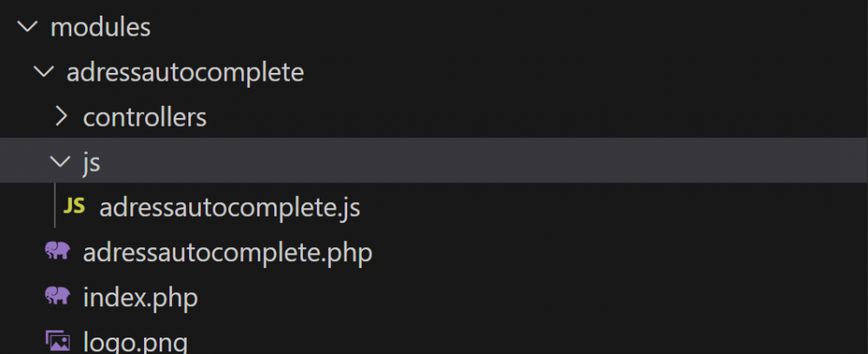Click the indent guide line left of JS icon
This screenshot has height=354, width=868.
tap(56, 206)
